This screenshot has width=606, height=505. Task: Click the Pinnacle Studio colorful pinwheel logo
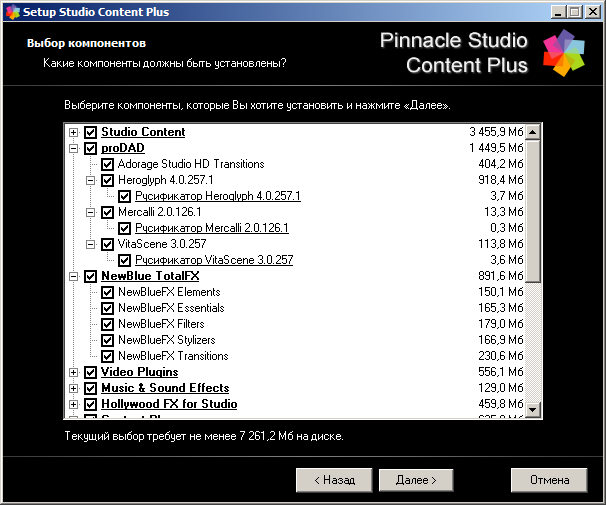tap(563, 53)
